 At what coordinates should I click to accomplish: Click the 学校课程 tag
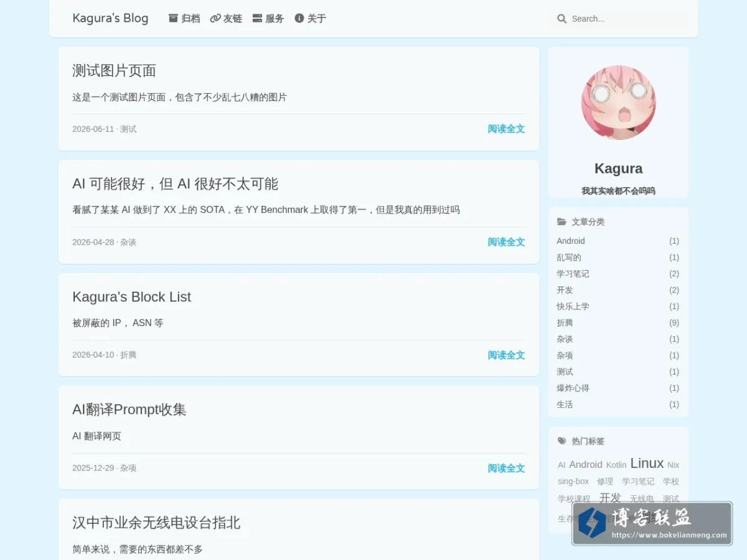point(574,498)
